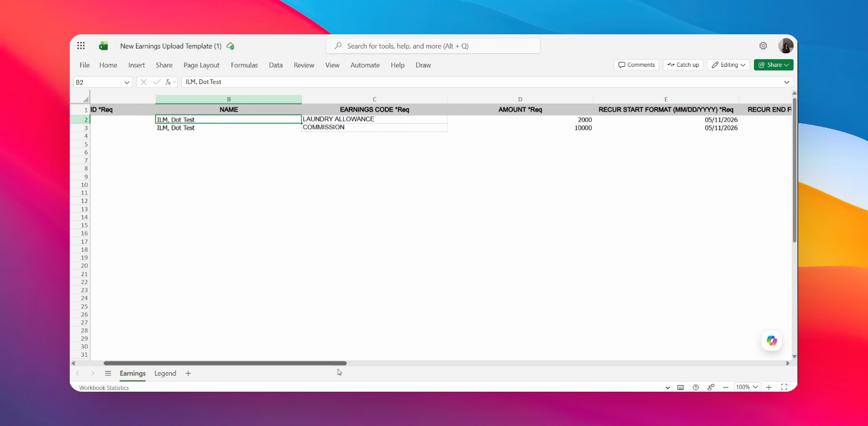Select column C header
The width and height of the screenshot is (868, 426).
point(374,99)
